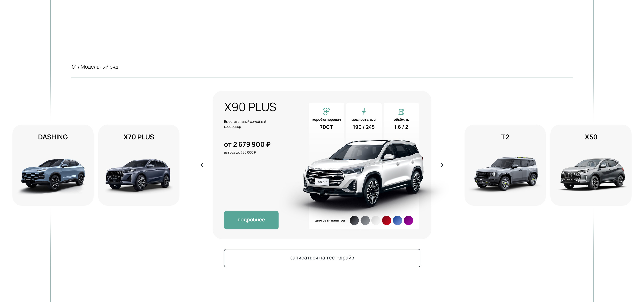Advance carousel with right chevron arrow
Screen dimensions: 644x302
tap(442, 165)
